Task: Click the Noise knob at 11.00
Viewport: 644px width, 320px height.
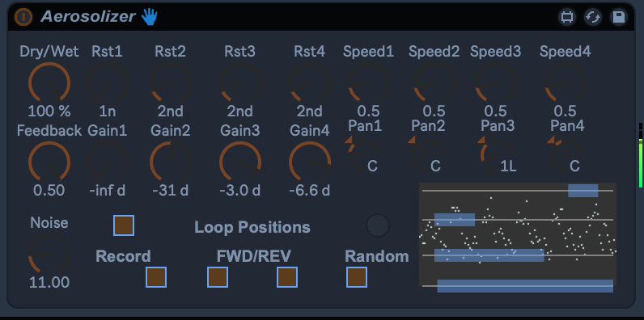Action: 49,255
